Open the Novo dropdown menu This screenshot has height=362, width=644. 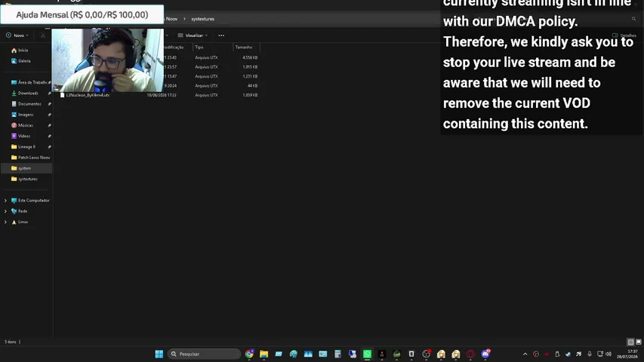click(x=17, y=35)
